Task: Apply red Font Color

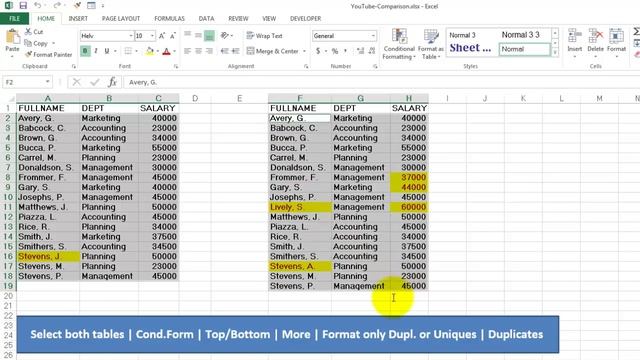Action: tap(167, 51)
